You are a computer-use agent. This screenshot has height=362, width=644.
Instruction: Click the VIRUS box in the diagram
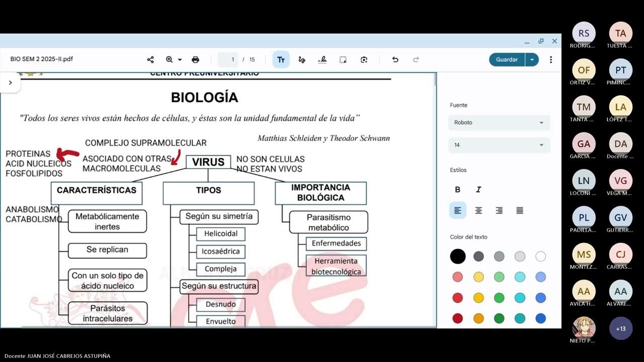(208, 162)
